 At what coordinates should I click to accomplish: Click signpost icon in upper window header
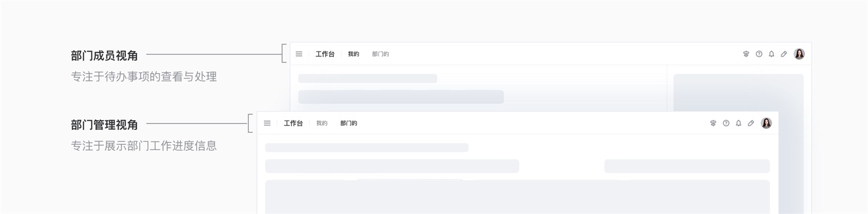(746, 54)
